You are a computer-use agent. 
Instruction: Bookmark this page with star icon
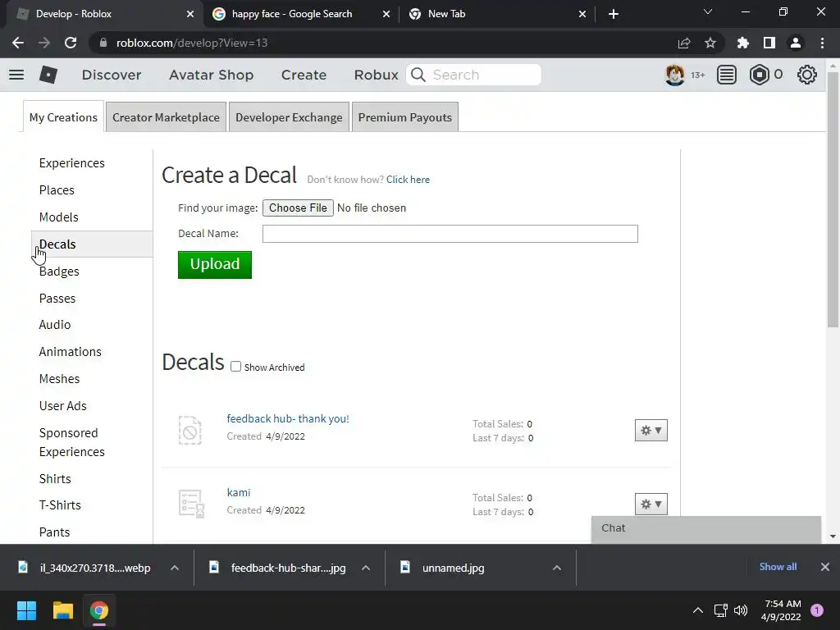tap(710, 43)
